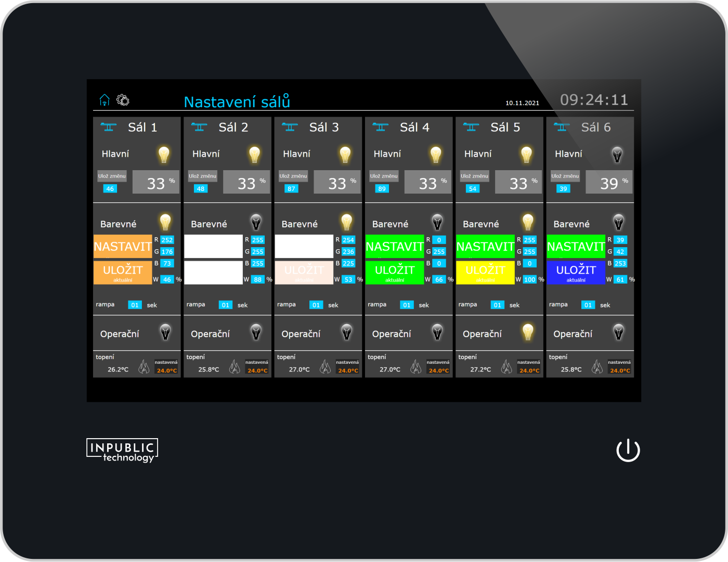
Task: Click the Sál 1 heating flame icon
Action: (x=144, y=367)
